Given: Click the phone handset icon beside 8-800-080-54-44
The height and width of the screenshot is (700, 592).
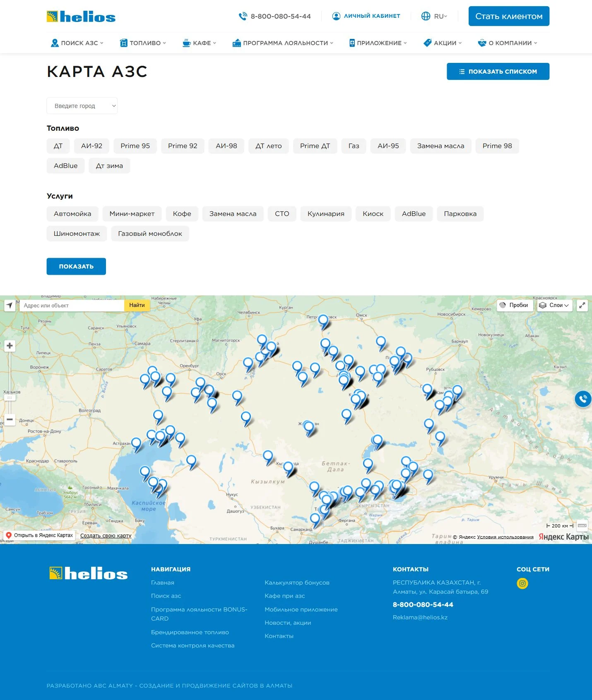Looking at the screenshot, I should (x=243, y=16).
